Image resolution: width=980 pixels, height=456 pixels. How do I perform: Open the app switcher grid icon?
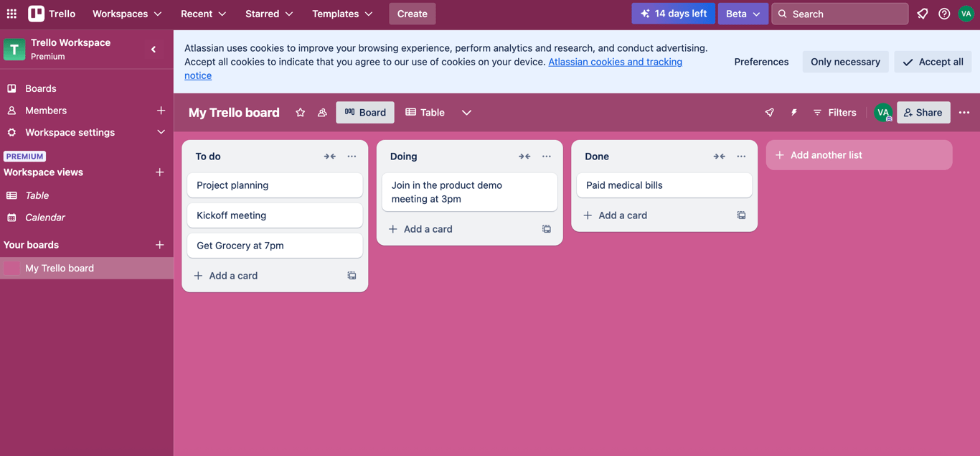pyautogui.click(x=11, y=14)
